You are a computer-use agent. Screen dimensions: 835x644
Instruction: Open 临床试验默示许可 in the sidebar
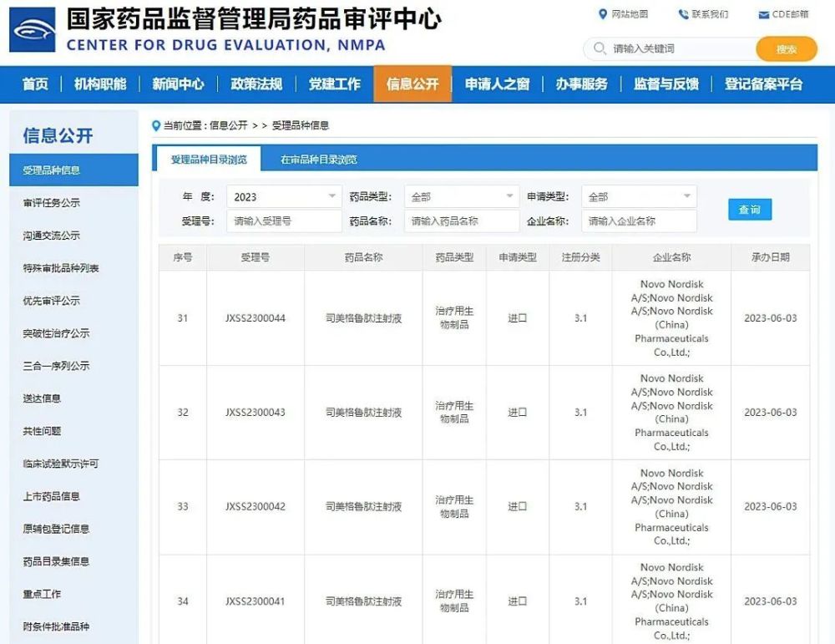tap(62, 464)
